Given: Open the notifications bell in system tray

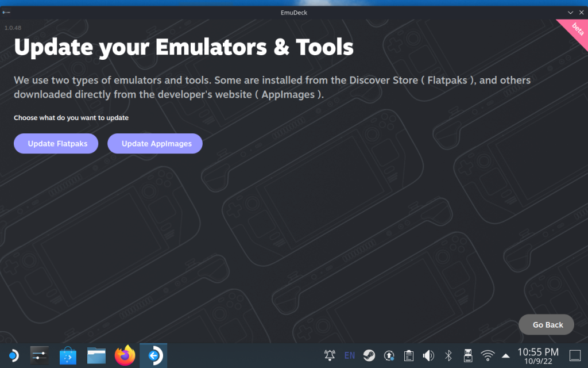Looking at the screenshot, I should tap(330, 355).
